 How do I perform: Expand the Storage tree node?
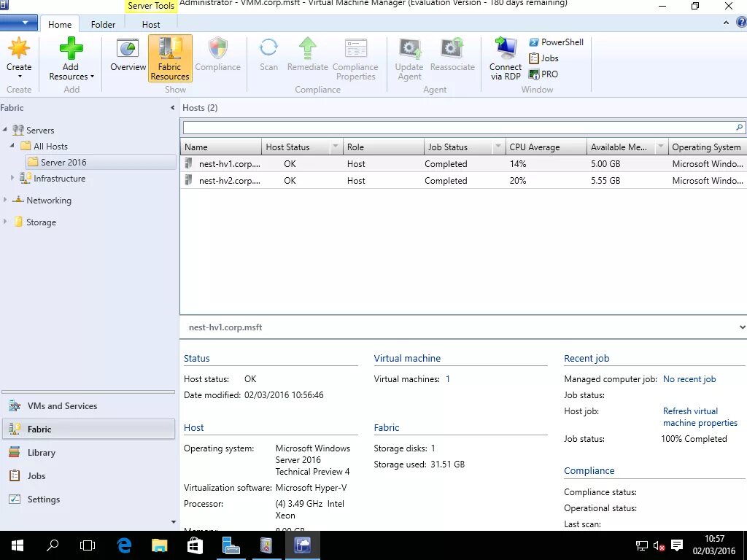click(5, 222)
